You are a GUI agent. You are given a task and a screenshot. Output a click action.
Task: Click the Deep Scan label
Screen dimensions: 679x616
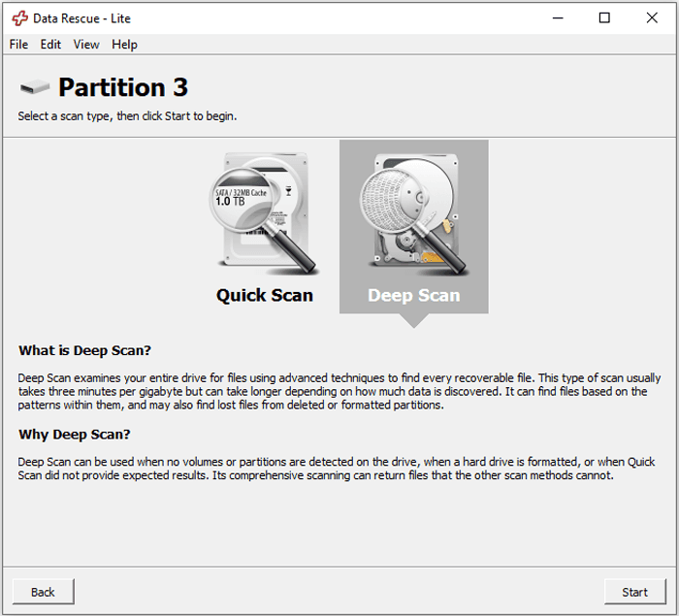(414, 295)
